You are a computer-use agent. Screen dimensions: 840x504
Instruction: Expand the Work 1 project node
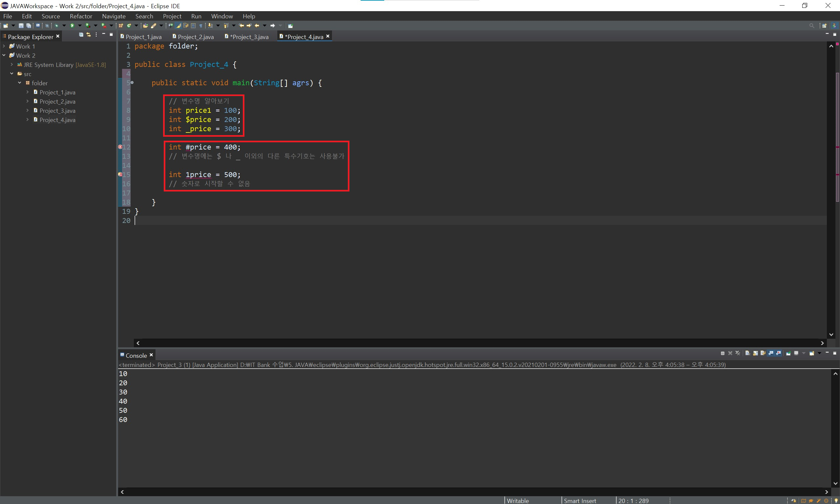point(4,46)
